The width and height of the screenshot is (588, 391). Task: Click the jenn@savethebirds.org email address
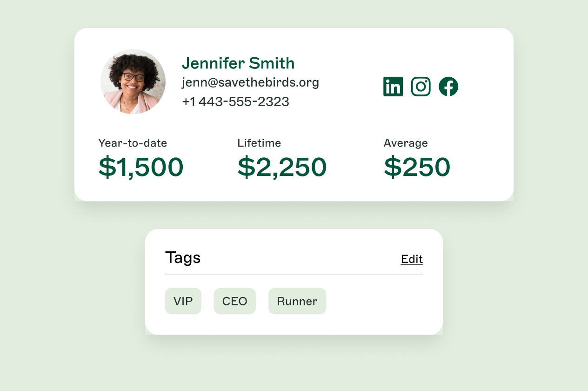coord(250,82)
